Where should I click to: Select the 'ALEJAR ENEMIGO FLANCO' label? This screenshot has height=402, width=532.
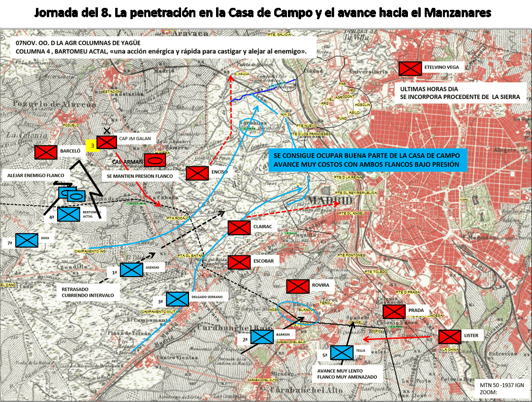coord(35,175)
